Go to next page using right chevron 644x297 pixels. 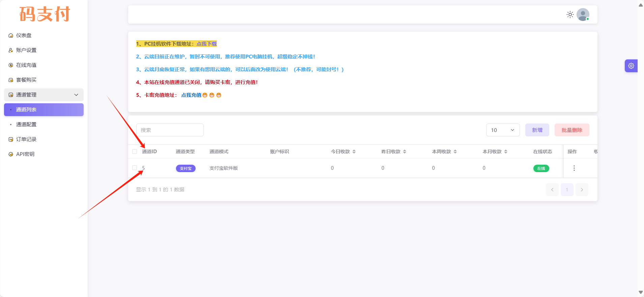click(582, 190)
